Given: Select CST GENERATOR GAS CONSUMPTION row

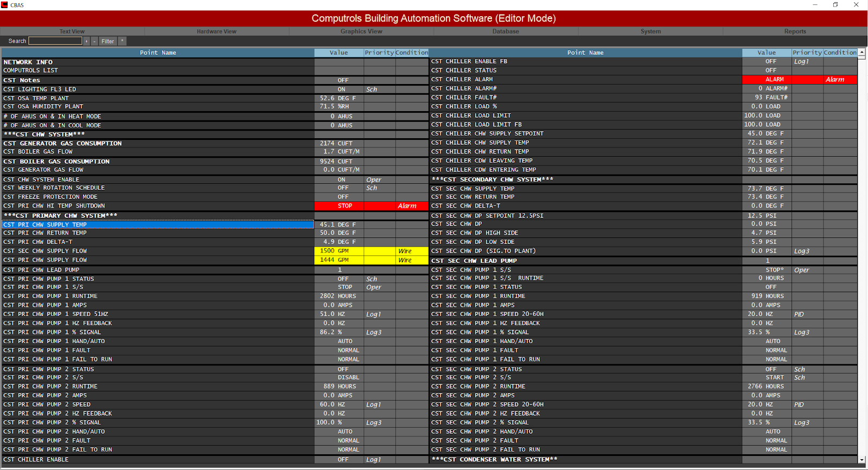Looking at the screenshot, I should 158,144.
